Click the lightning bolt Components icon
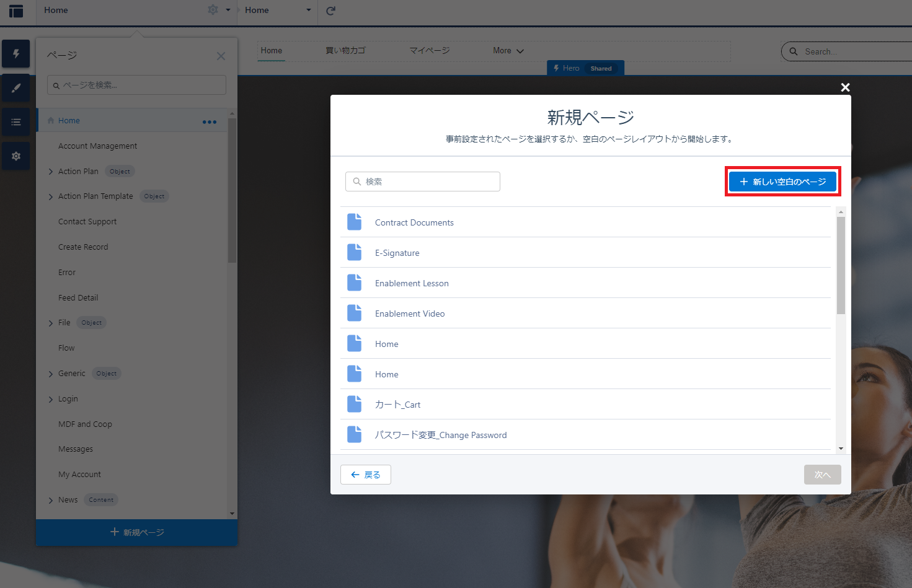Image resolution: width=912 pixels, height=588 pixels. click(x=16, y=54)
